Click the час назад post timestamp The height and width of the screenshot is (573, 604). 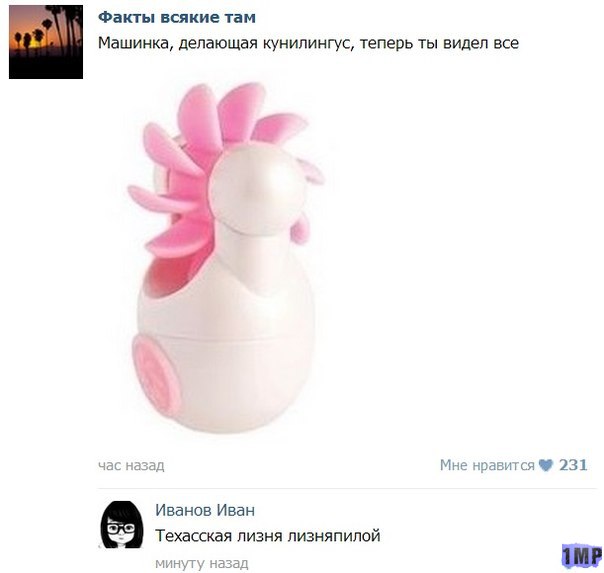pyautogui.click(x=131, y=466)
